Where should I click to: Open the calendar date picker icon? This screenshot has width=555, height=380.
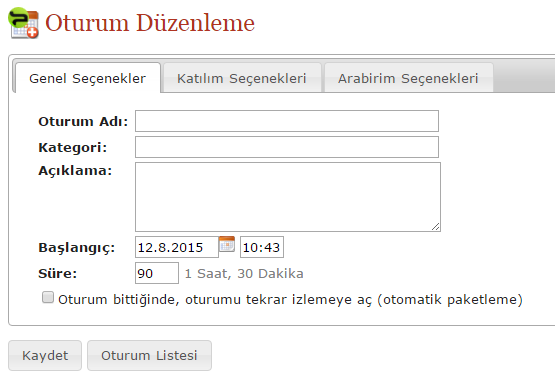[227, 244]
